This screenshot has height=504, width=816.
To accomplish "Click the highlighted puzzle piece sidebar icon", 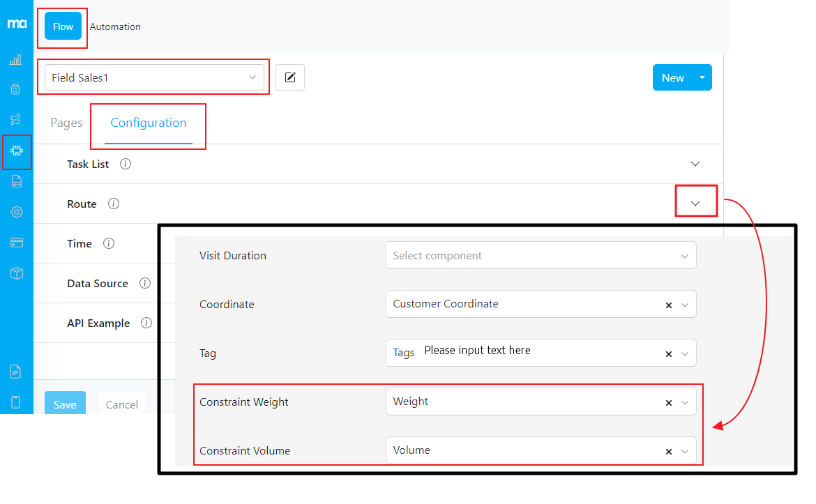I will (15, 152).
